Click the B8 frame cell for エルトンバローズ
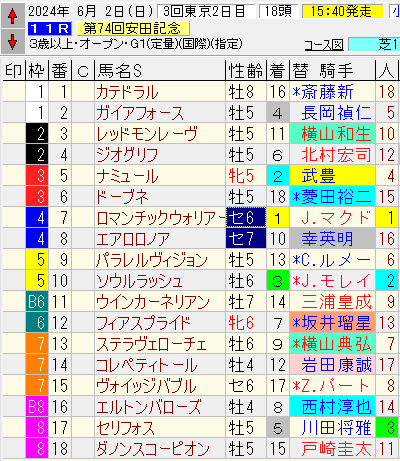The height and width of the screenshot is (461, 400). [x=37, y=407]
